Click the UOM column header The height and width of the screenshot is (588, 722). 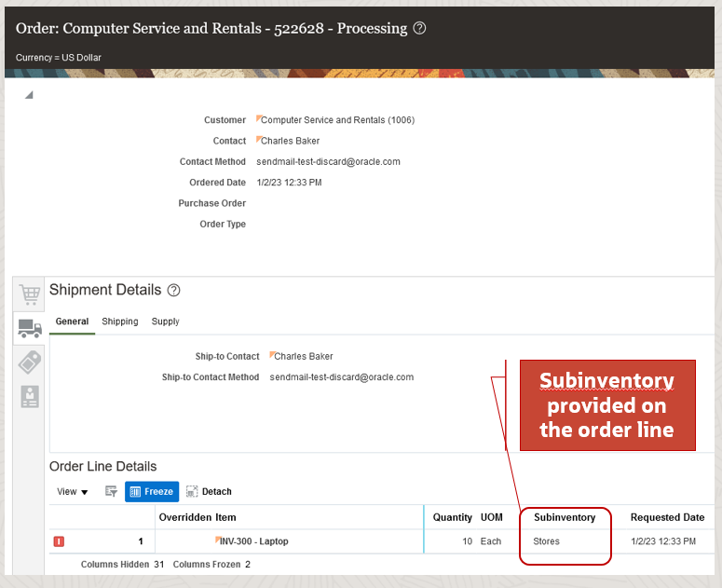(492, 517)
